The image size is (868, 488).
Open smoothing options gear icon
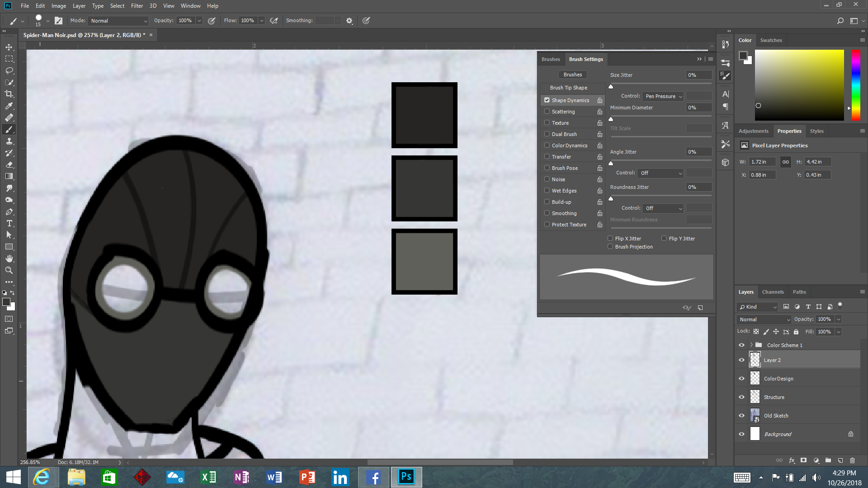[x=349, y=21]
